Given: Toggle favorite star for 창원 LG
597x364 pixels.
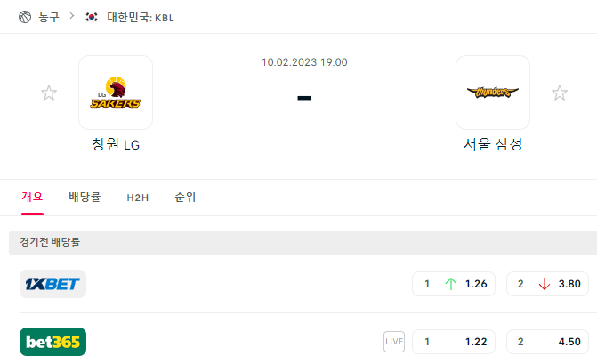Looking at the screenshot, I should (49, 93).
